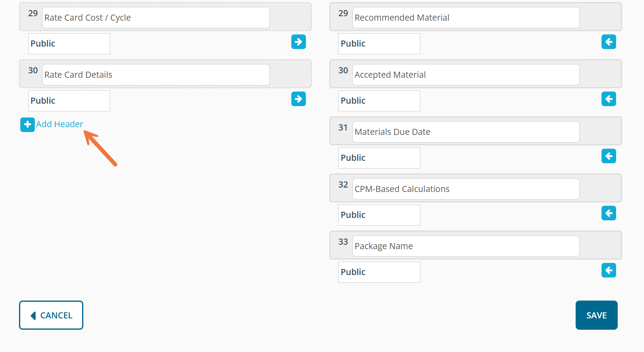The width and height of the screenshot is (644, 352).
Task: Open Public dropdown under Rate Card Cost / Cycle
Action: [x=69, y=44]
